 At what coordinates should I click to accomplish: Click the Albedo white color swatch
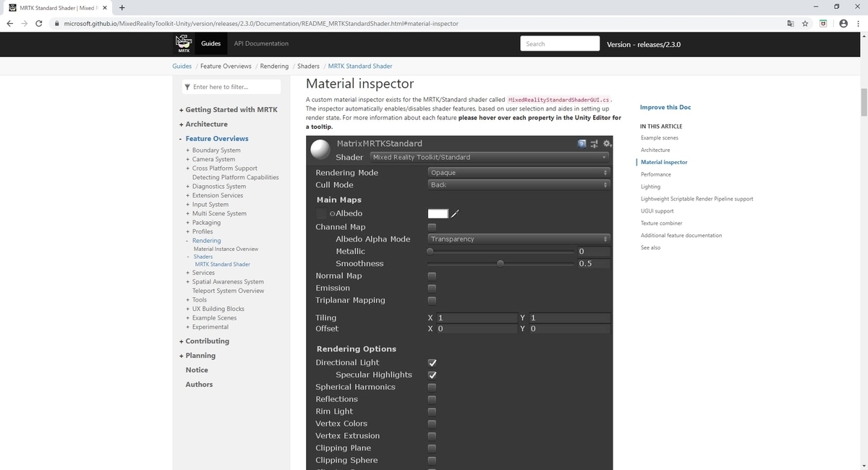pyautogui.click(x=438, y=213)
